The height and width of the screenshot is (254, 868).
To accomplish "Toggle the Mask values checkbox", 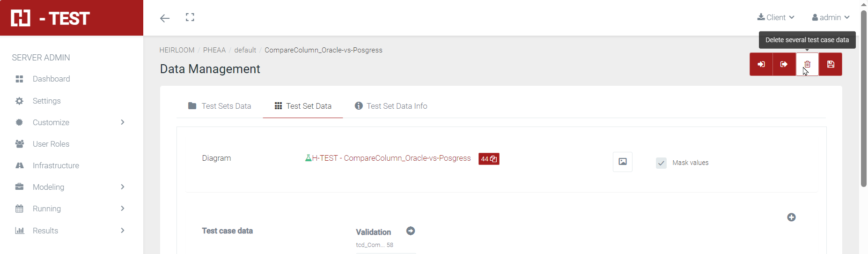I will click(x=661, y=163).
